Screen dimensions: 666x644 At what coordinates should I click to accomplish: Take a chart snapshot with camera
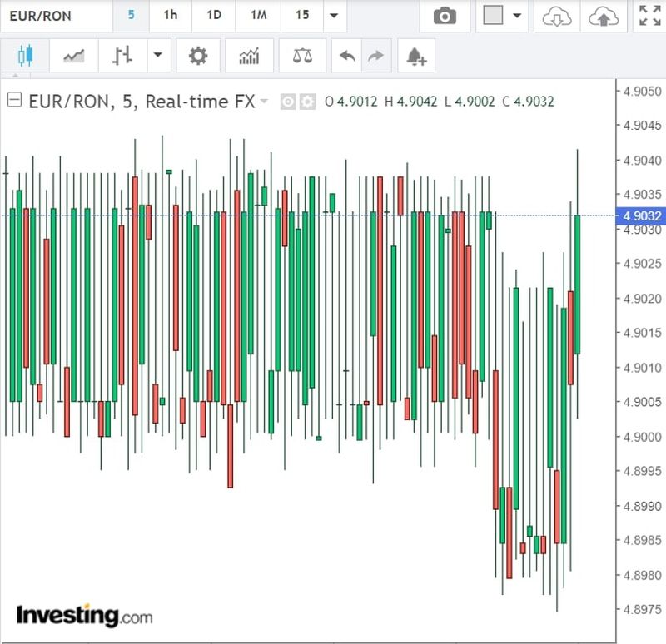click(x=445, y=16)
